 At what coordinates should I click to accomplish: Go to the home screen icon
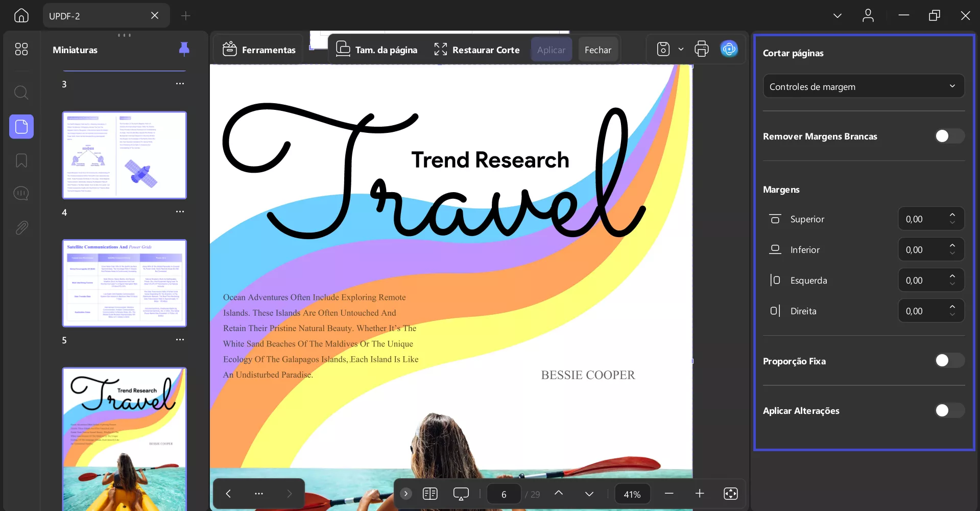[21, 15]
